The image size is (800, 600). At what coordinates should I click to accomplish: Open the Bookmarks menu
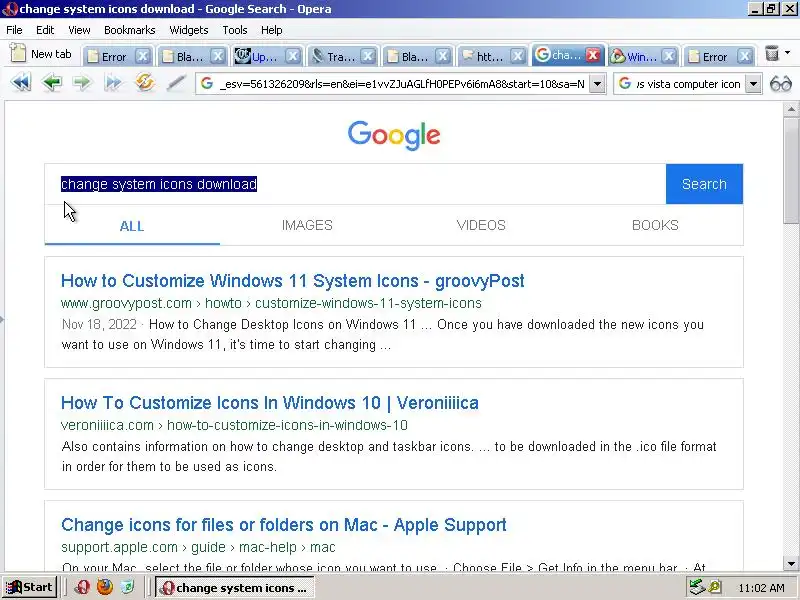click(130, 30)
